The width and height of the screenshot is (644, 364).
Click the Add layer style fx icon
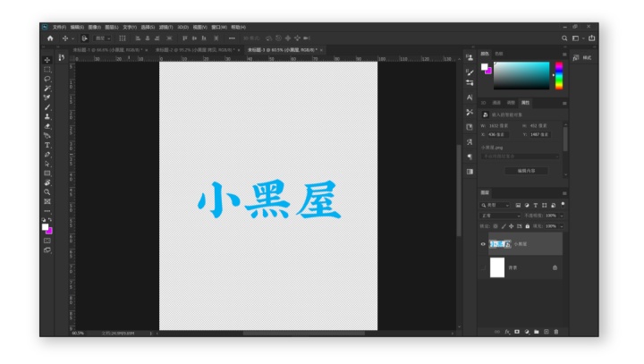tap(507, 332)
